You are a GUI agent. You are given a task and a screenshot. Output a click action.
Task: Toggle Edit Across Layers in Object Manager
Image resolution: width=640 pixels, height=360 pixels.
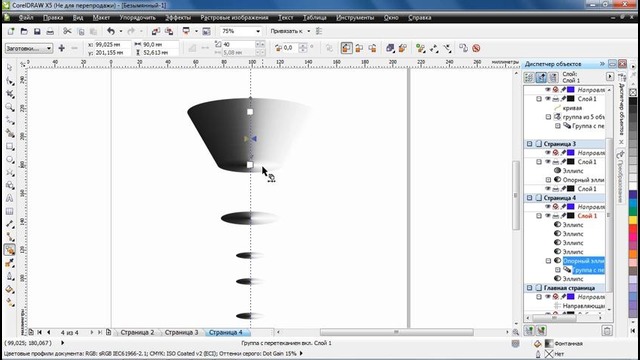(x=541, y=77)
